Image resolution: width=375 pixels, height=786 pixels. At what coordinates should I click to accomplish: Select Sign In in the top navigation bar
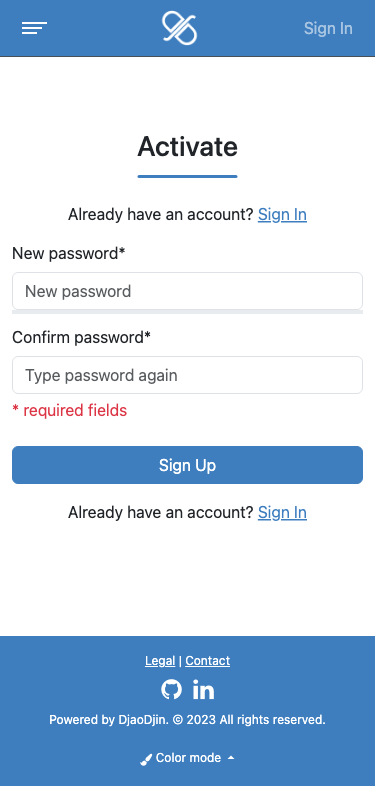pos(328,28)
